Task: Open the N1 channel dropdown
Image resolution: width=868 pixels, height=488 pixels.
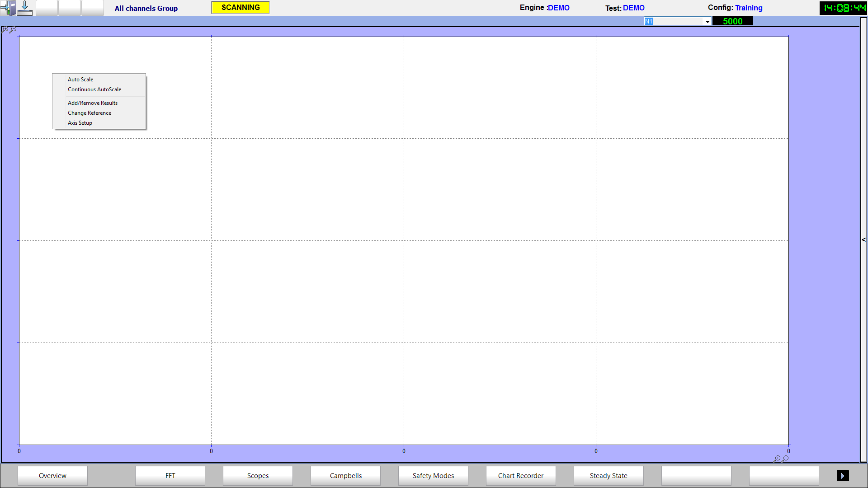Action: tap(708, 22)
